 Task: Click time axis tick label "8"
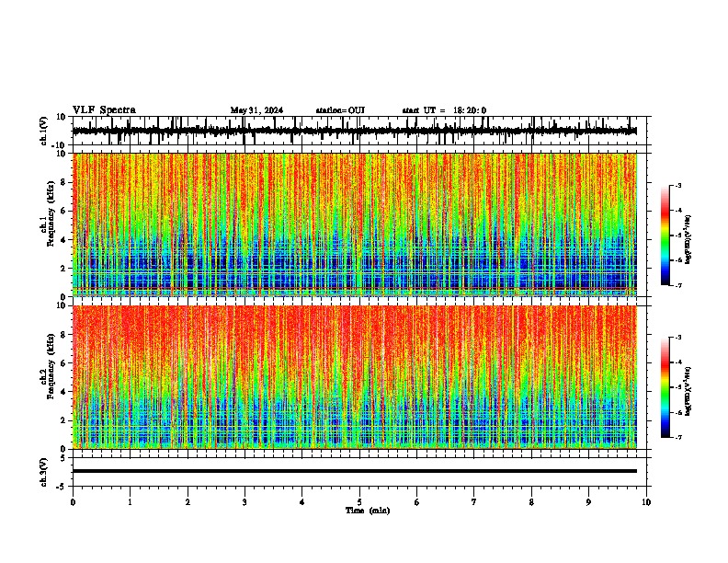point(531,502)
